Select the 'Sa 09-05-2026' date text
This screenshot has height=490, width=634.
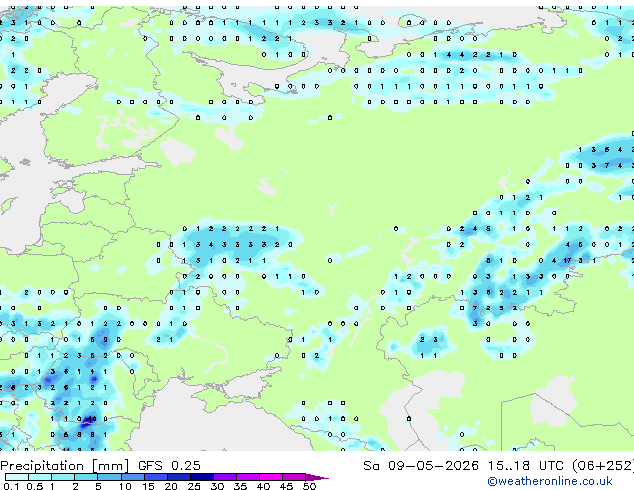(x=421, y=466)
